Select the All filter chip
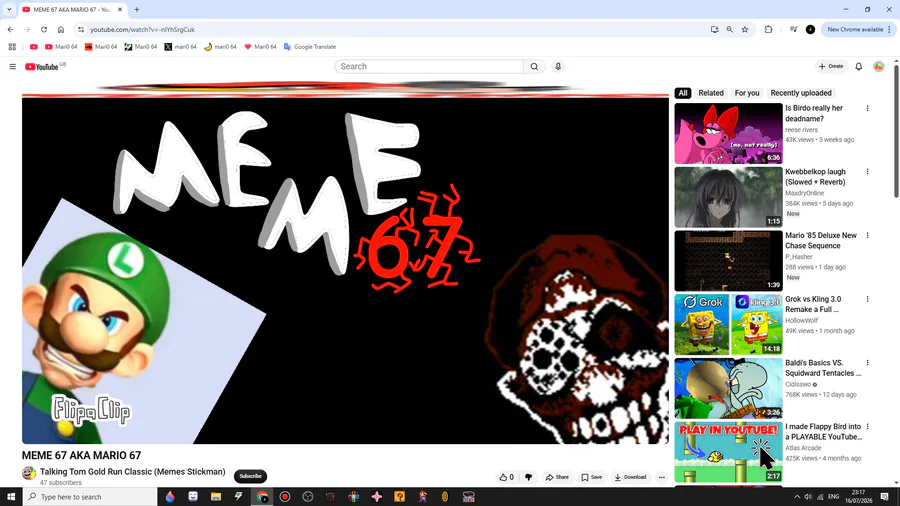The image size is (900, 506). pos(682,93)
